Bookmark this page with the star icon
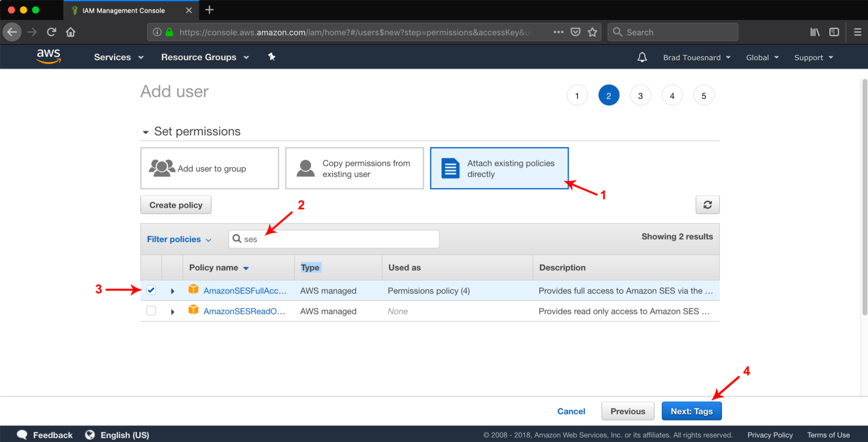This screenshot has width=868, height=442. click(592, 32)
